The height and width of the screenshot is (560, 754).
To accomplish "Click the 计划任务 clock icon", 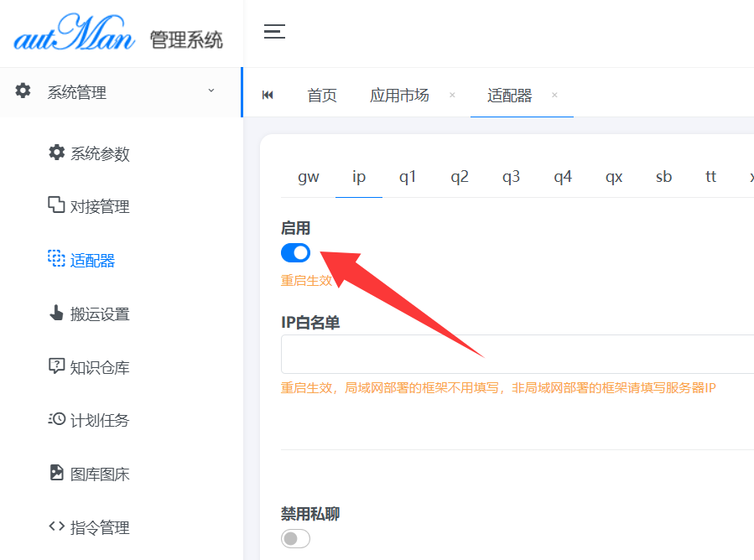I will [x=56, y=419].
